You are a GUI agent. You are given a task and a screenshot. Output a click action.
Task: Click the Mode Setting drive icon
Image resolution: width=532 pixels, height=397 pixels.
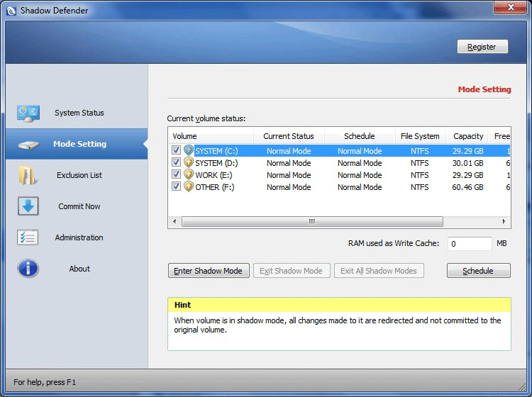tap(28, 145)
